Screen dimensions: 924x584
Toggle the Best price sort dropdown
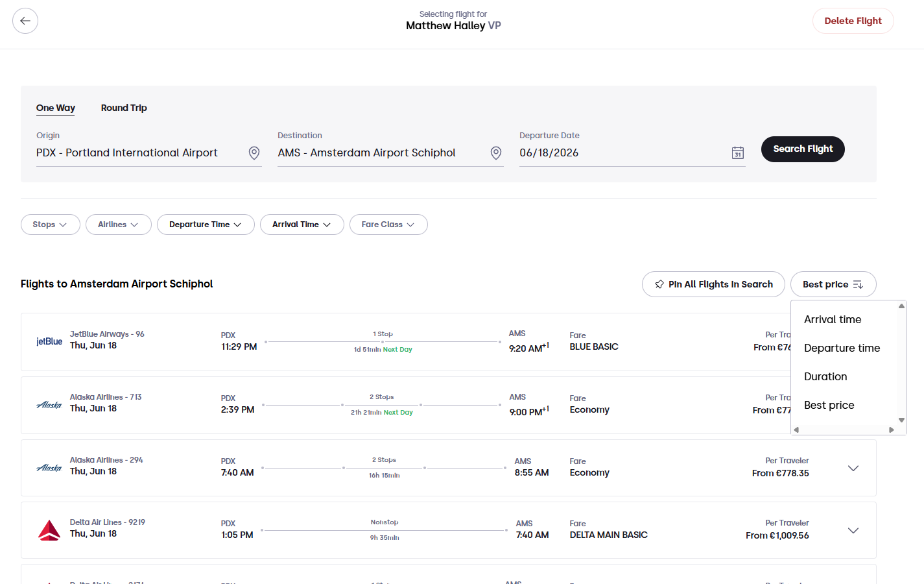tap(833, 284)
